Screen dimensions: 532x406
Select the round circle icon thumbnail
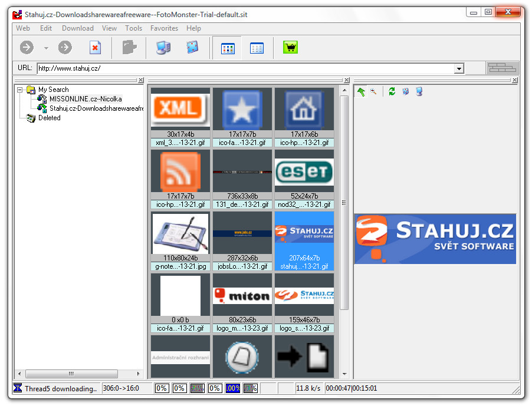(242, 357)
